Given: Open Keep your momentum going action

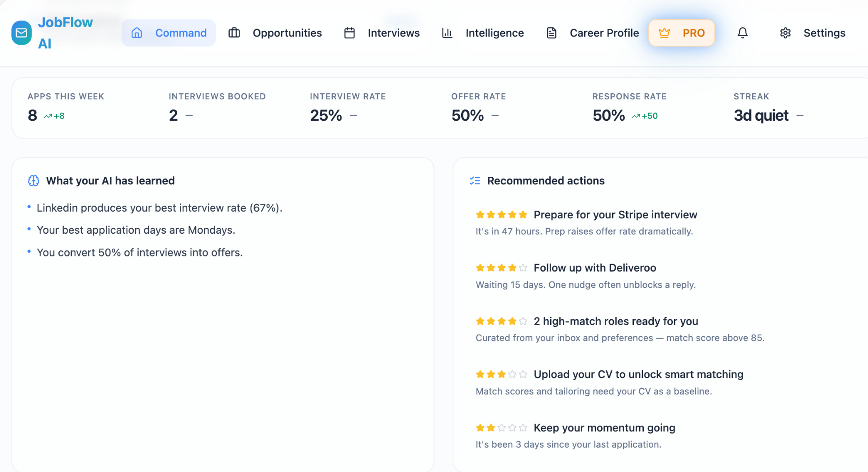Looking at the screenshot, I should click(604, 428).
